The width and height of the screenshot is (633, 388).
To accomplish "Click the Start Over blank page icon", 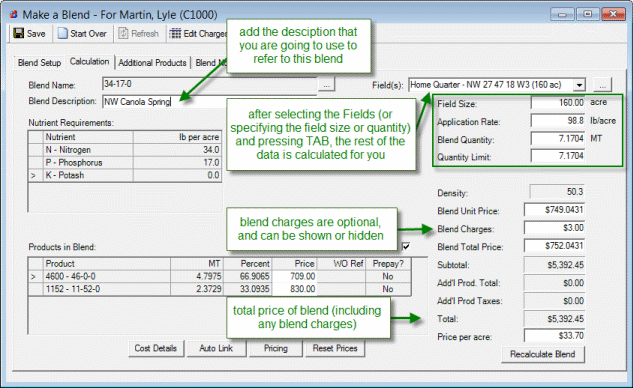I will pos(62,33).
